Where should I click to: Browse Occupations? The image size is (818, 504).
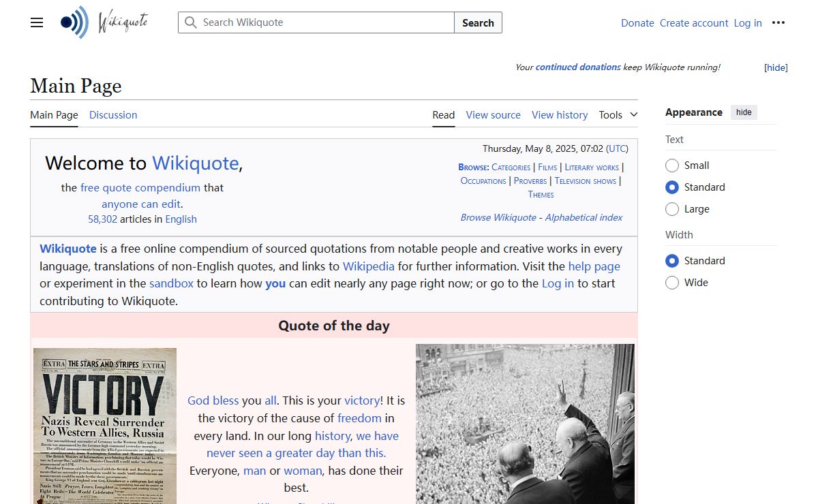[x=483, y=181]
